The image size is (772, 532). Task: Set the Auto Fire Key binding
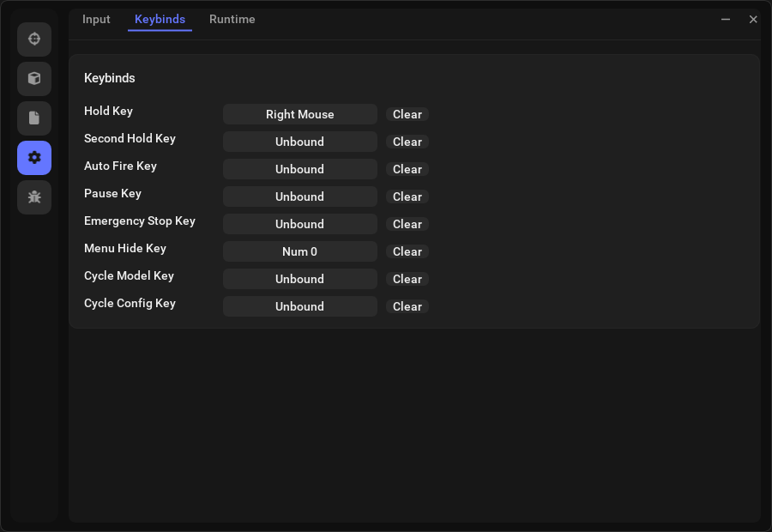300,169
